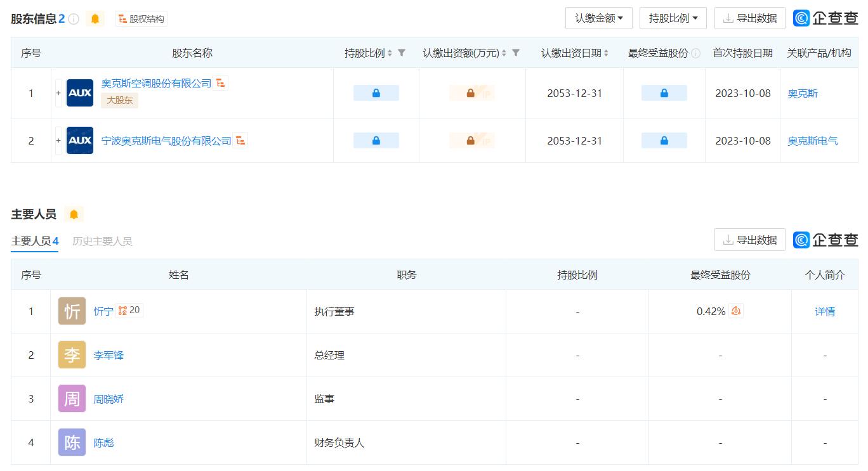868x471 pixels.
Task: Expand row for 宁波奥克斯电气股份有限公司
Action: coord(58,141)
